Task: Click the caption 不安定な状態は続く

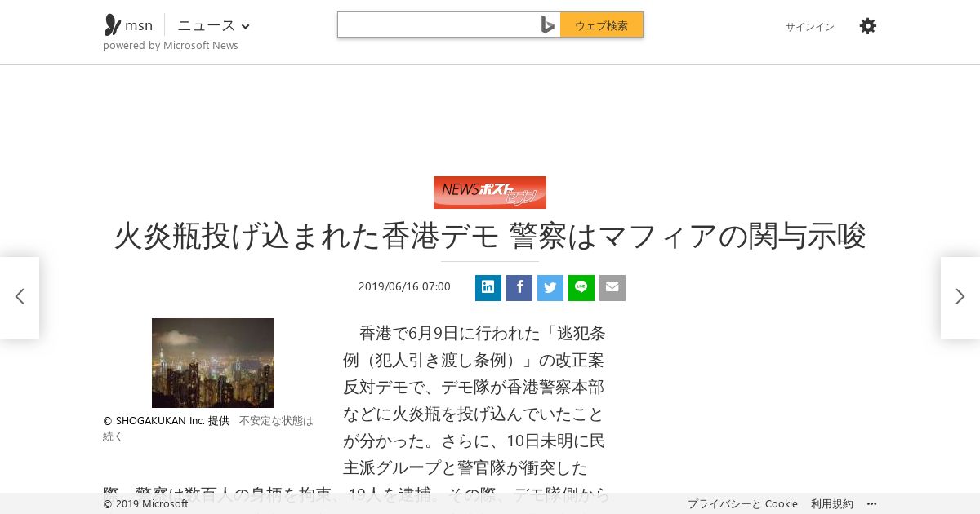Action: tap(208, 428)
